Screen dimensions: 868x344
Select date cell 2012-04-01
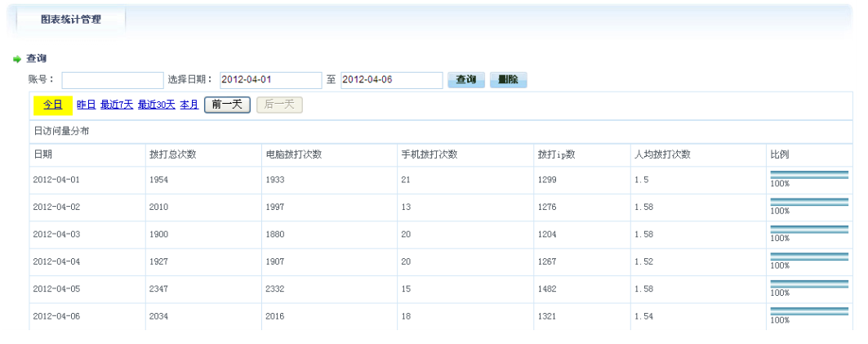coord(56,180)
